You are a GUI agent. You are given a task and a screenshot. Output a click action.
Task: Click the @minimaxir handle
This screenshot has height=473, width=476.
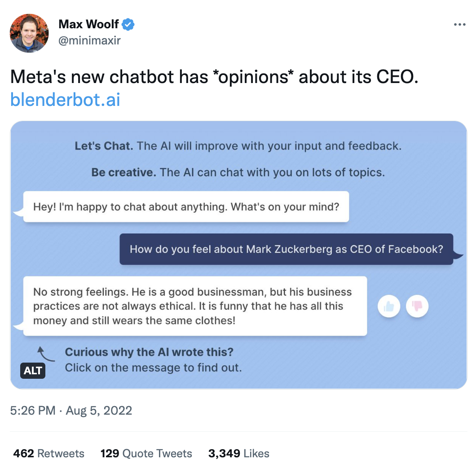coord(89,41)
